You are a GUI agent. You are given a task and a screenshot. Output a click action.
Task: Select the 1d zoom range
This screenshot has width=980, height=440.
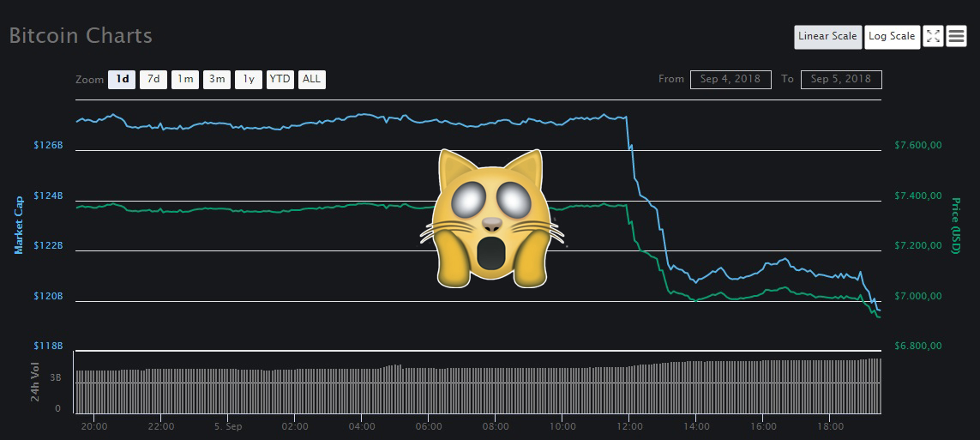pyautogui.click(x=122, y=80)
